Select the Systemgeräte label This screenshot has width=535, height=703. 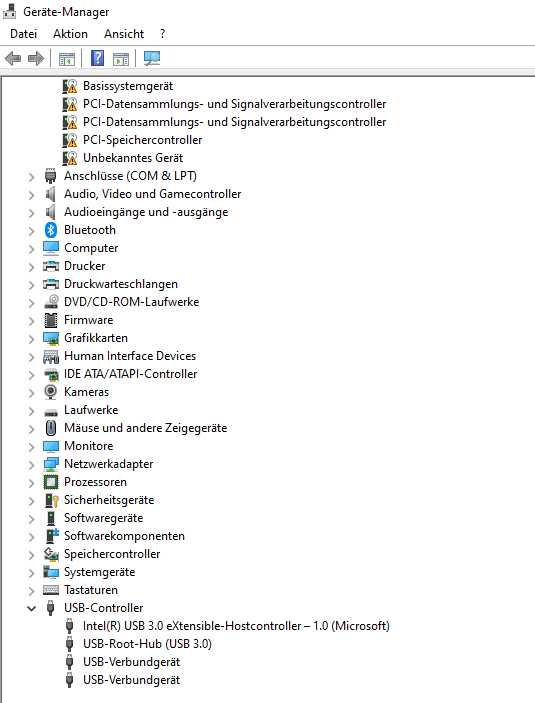100,572
